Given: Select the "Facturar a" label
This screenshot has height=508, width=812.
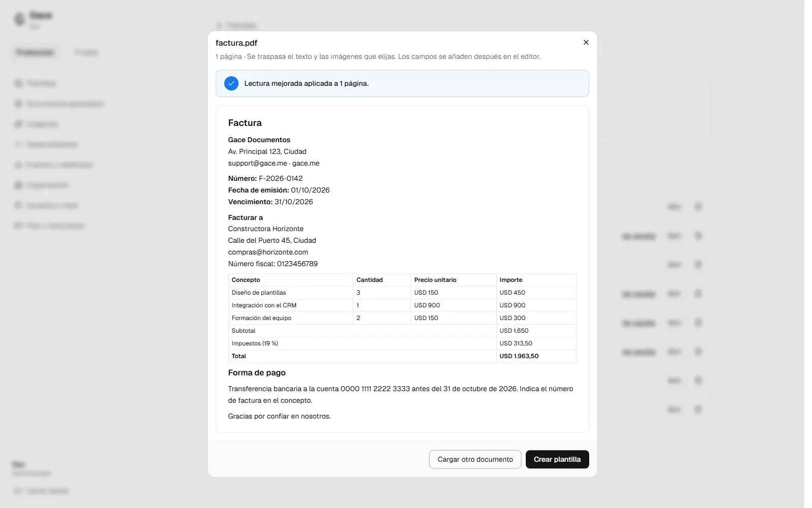Looking at the screenshot, I should (x=245, y=217).
